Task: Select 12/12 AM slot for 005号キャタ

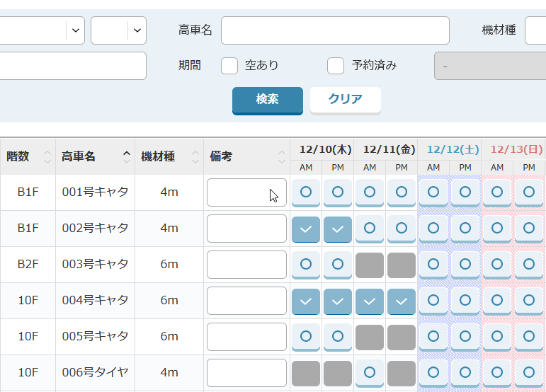Action: click(x=433, y=336)
